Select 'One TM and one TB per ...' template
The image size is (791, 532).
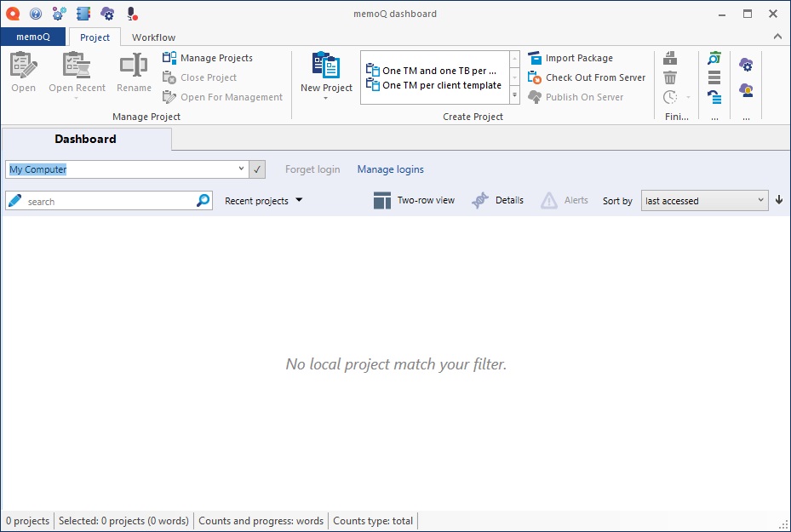pyautogui.click(x=432, y=71)
